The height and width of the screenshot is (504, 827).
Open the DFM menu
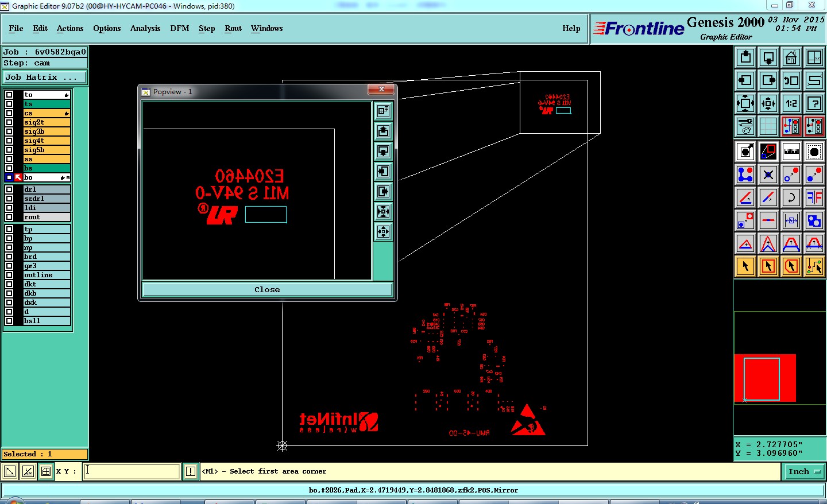click(180, 28)
